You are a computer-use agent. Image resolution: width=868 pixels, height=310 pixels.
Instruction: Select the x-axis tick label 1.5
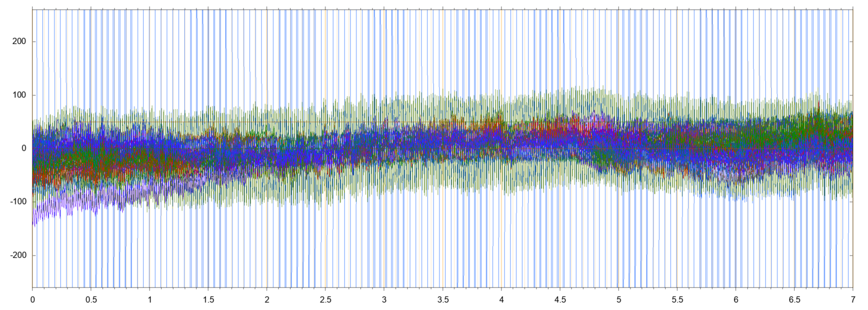[208, 299]
